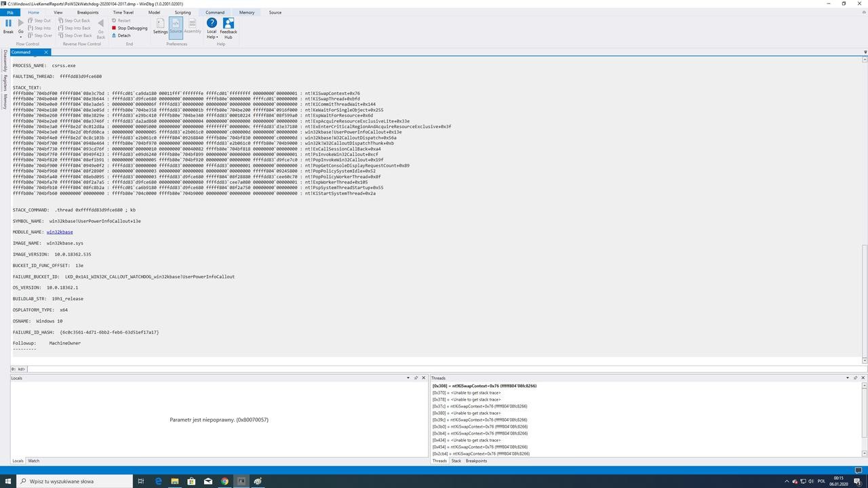Follow the win32kbase module link

tap(60, 232)
